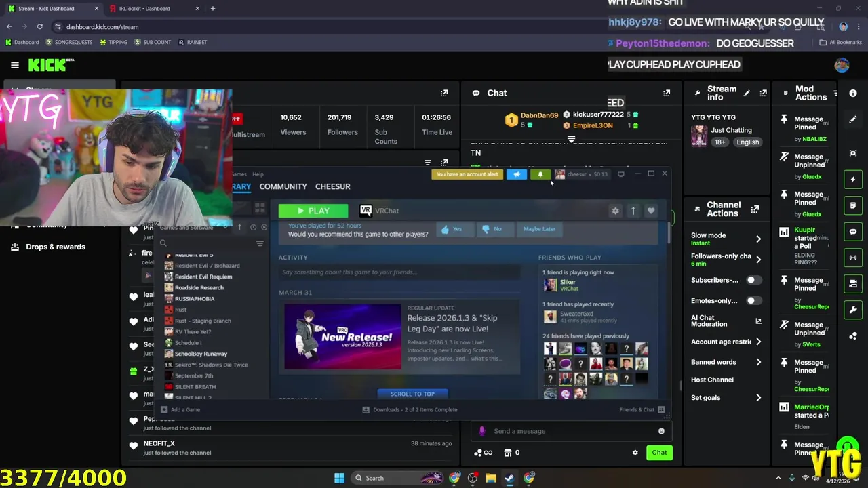Image resolution: width=868 pixels, height=488 pixels.
Task: Edit Stream info with pencil icon
Action: click(x=747, y=93)
